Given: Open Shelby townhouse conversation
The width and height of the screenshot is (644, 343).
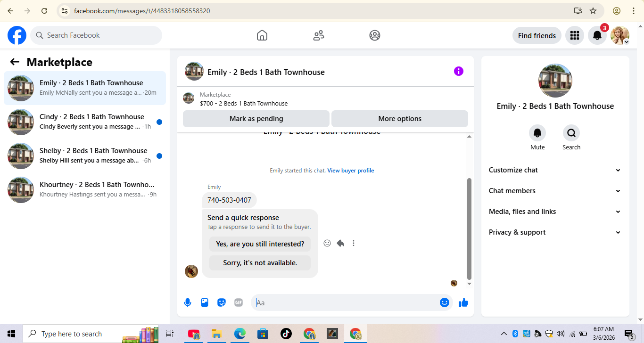Looking at the screenshot, I should (x=85, y=156).
